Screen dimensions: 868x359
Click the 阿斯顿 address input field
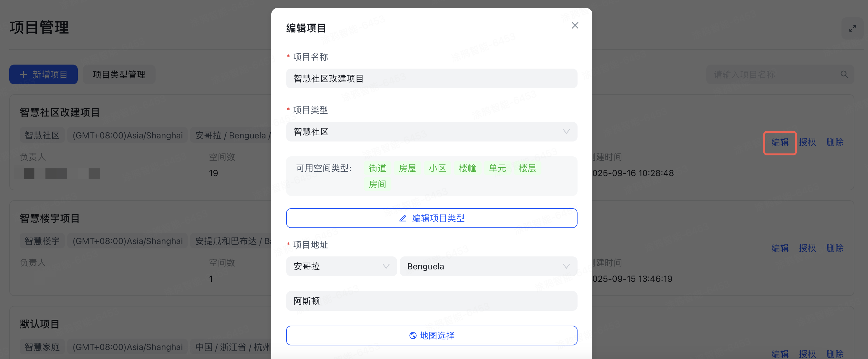(431, 301)
